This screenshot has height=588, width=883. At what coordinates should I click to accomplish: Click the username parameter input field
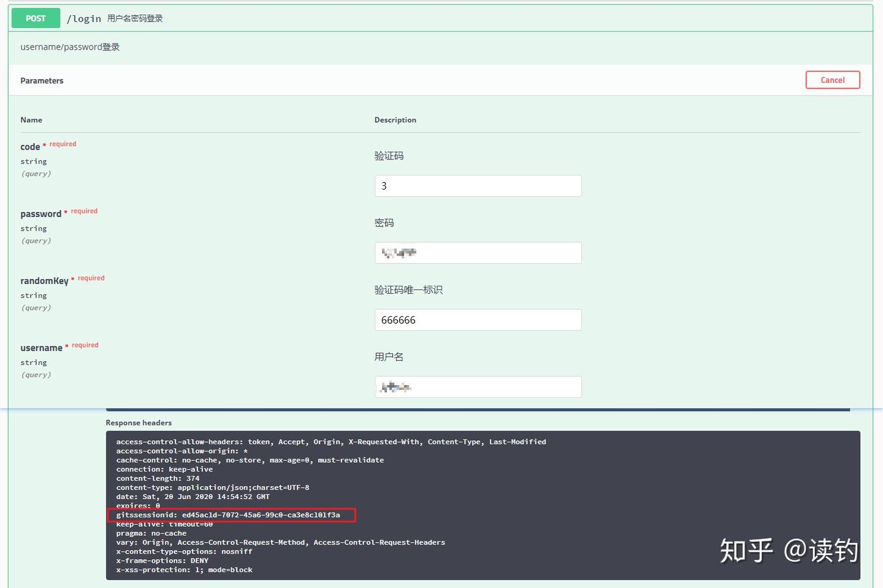(478, 386)
